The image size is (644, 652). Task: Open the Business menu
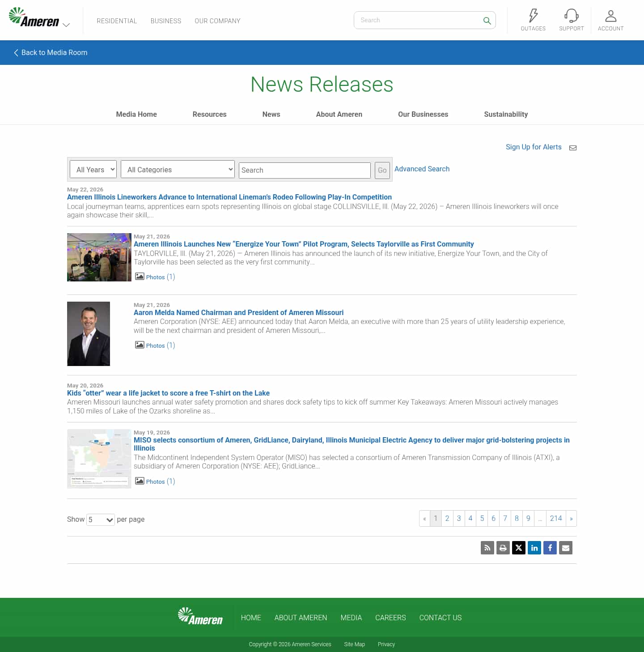coord(166,21)
